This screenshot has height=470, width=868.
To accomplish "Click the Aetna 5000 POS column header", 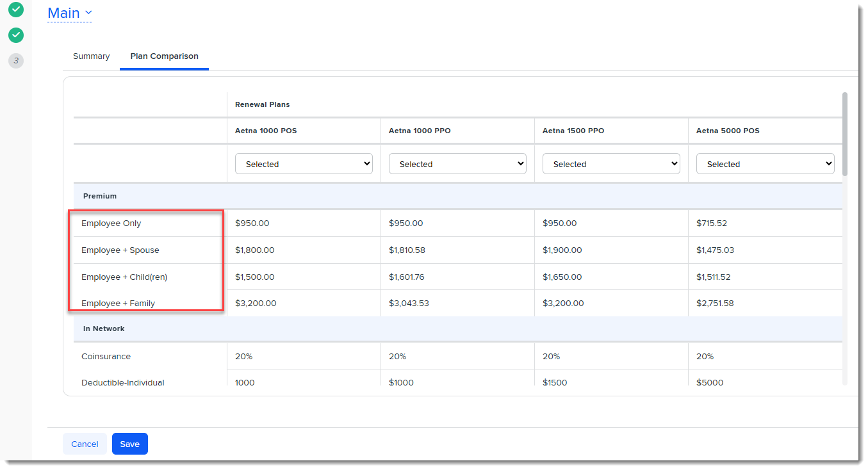I will (x=728, y=131).
